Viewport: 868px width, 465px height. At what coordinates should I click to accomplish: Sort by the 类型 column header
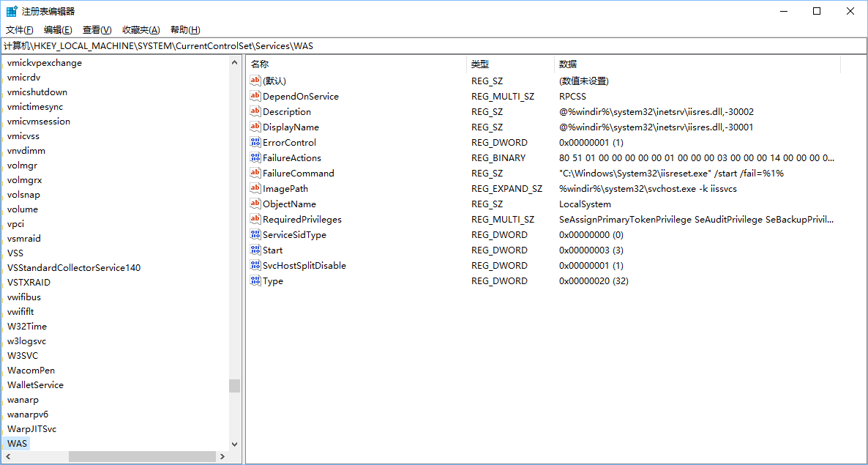[x=510, y=64]
